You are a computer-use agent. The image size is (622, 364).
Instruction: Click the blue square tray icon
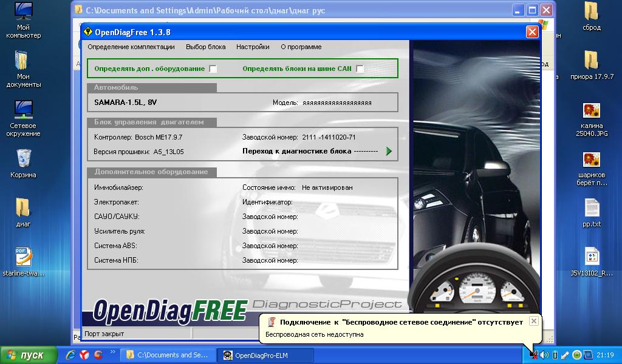tap(588, 356)
